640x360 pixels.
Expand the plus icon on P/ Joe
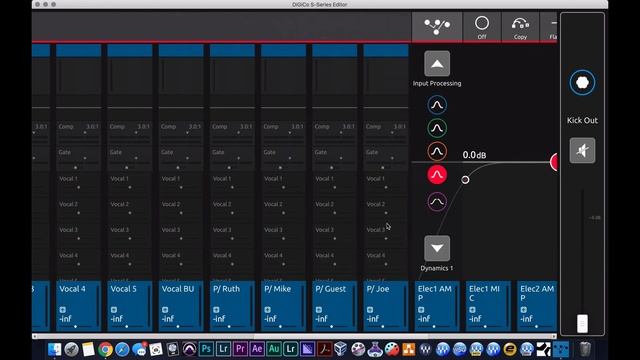(370, 310)
